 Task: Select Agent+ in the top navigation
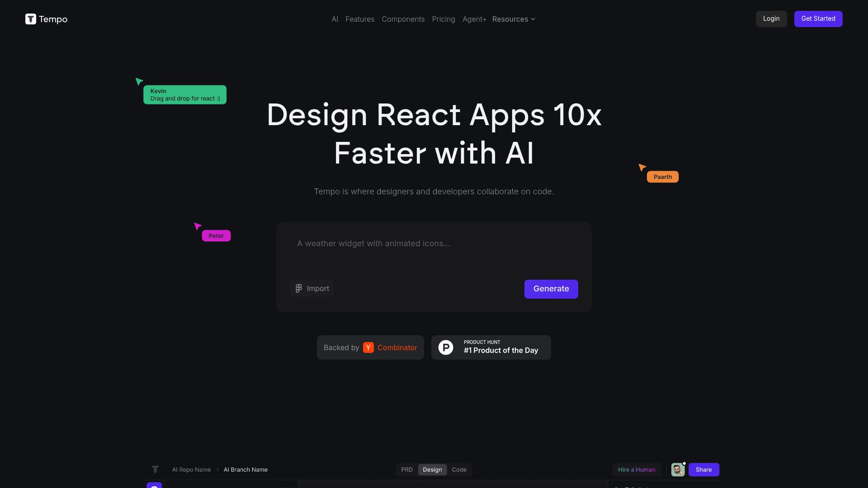[x=474, y=19]
